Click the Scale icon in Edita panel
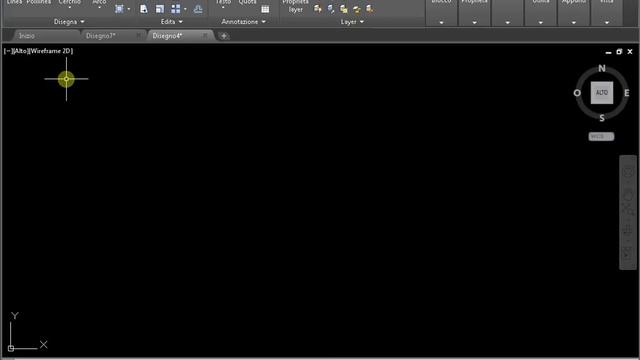 coord(160,9)
